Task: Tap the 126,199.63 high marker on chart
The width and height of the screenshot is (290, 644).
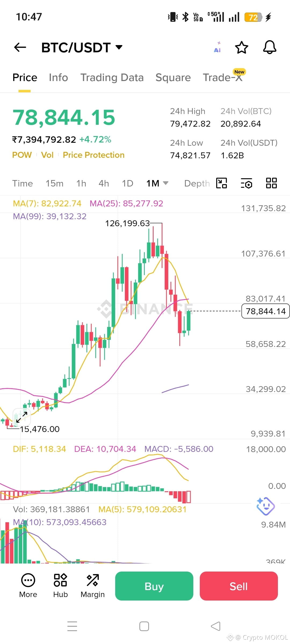Action: (x=127, y=223)
